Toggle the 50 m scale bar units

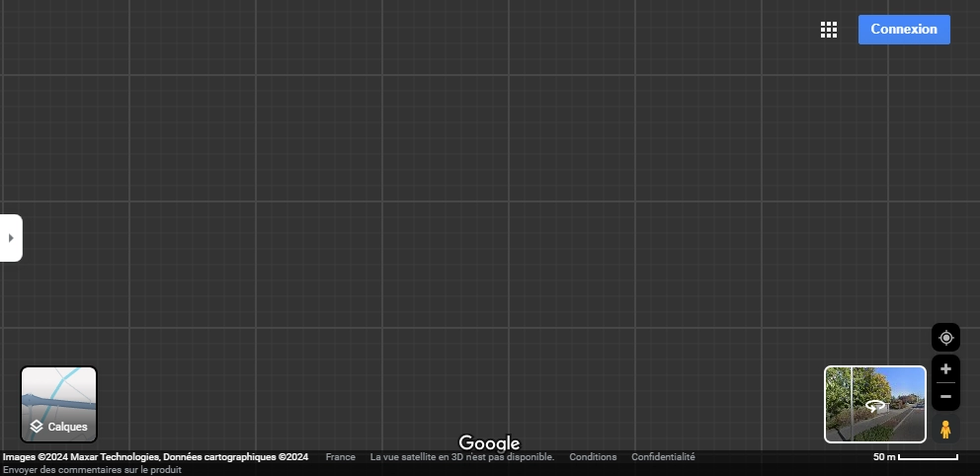915,457
